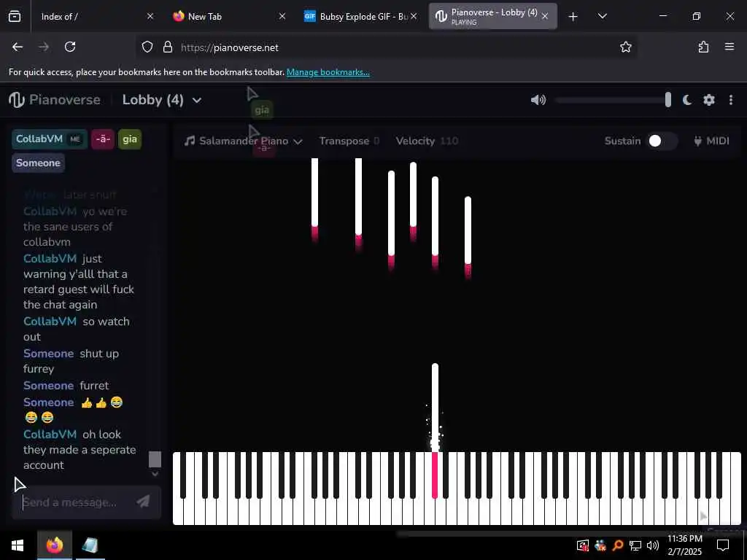Open Pianoverse settings gear
The height and width of the screenshot is (560, 747).
click(x=709, y=100)
